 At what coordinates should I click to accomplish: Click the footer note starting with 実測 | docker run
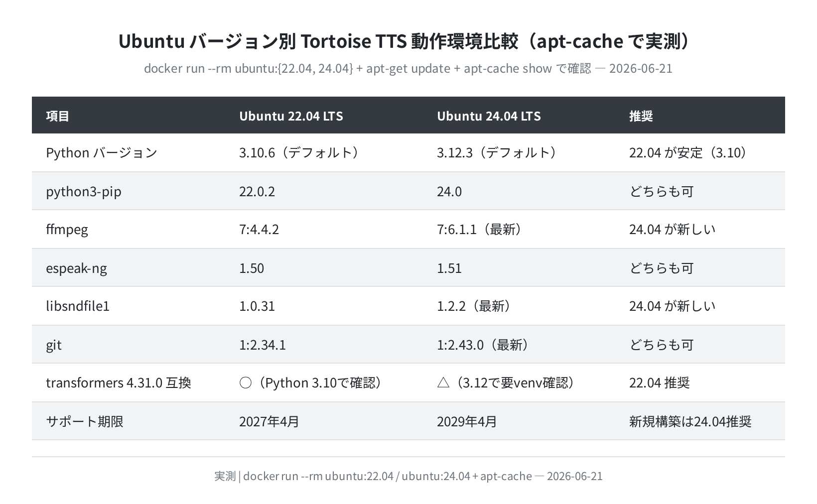[408, 476]
